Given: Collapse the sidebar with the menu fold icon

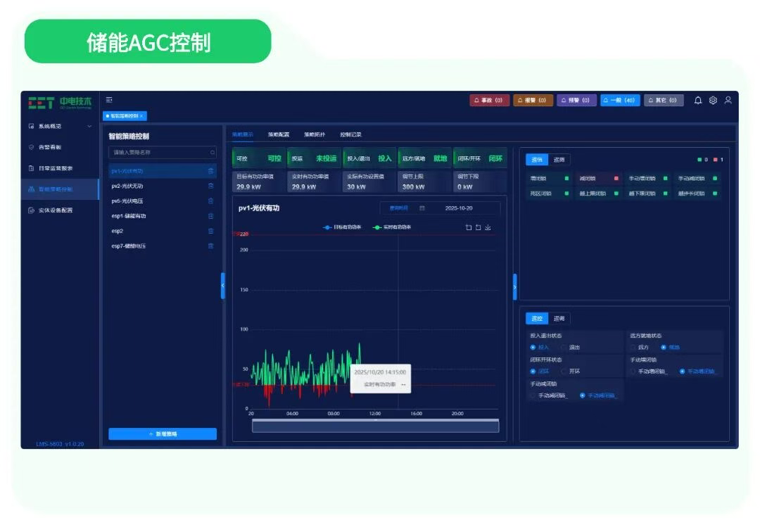Looking at the screenshot, I should (x=109, y=100).
